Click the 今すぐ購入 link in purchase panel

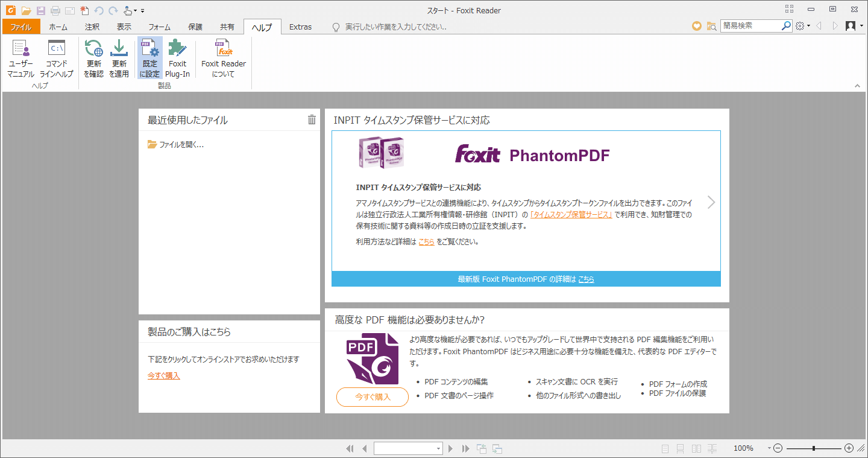tap(164, 376)
